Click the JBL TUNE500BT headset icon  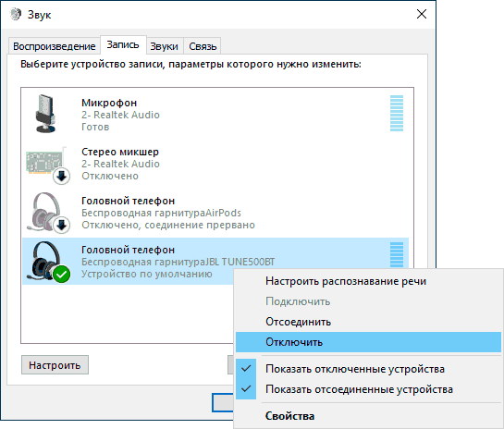pyautogui.click(x=48, y=263)
